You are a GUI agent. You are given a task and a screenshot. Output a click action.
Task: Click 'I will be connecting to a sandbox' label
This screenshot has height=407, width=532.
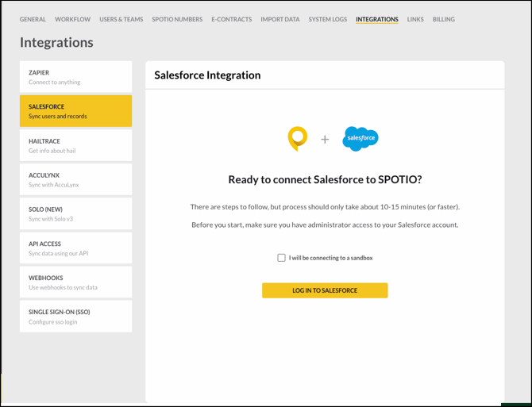pos(331,258)
